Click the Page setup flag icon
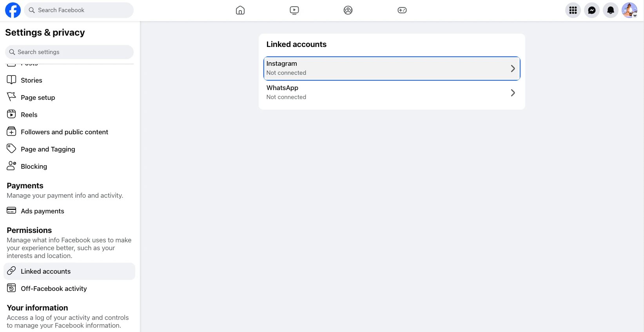Viewport: 644px width, 332px height. (11, 97)
